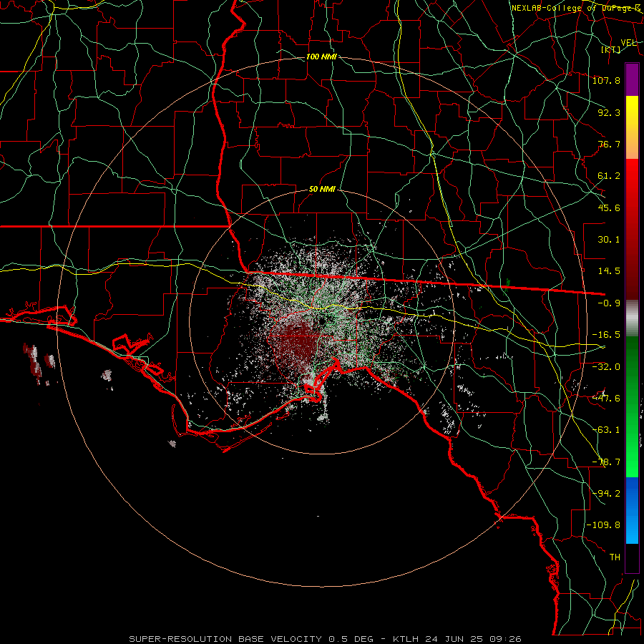Click the 100 NMI range ring label

pos(321,57)
